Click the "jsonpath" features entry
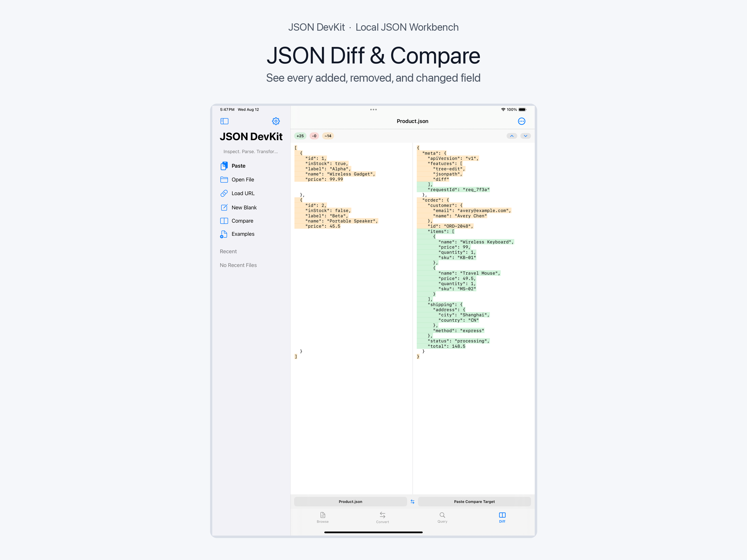Image resolution: width=747 pixels, height=560 pixels. [447, 174]
